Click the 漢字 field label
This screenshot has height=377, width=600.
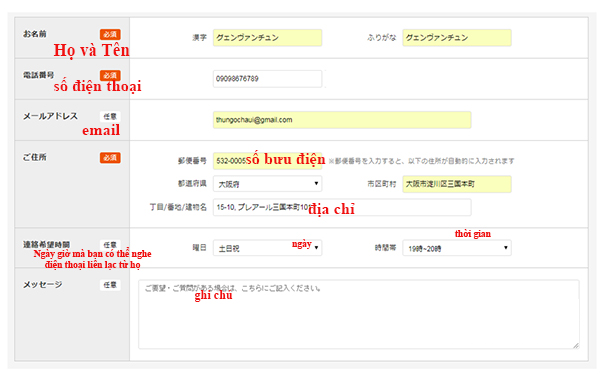[199, 38]
